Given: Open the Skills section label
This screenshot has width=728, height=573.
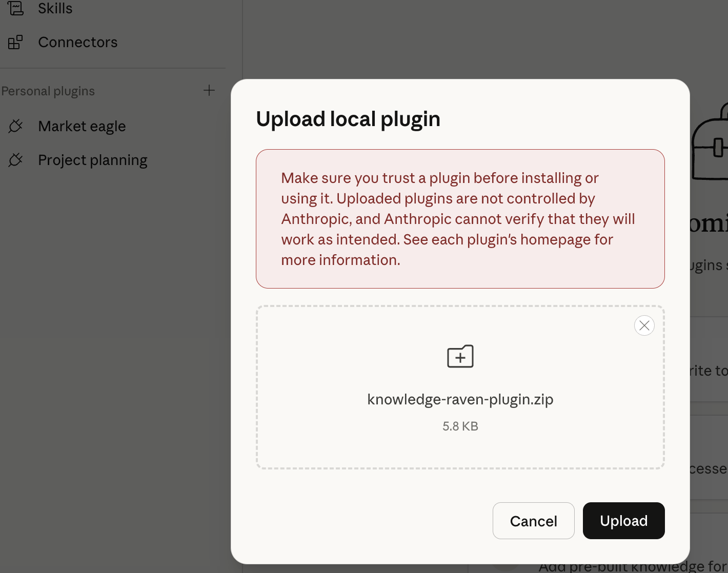Looking at the screenshot, I should click(x=55, y=8).
